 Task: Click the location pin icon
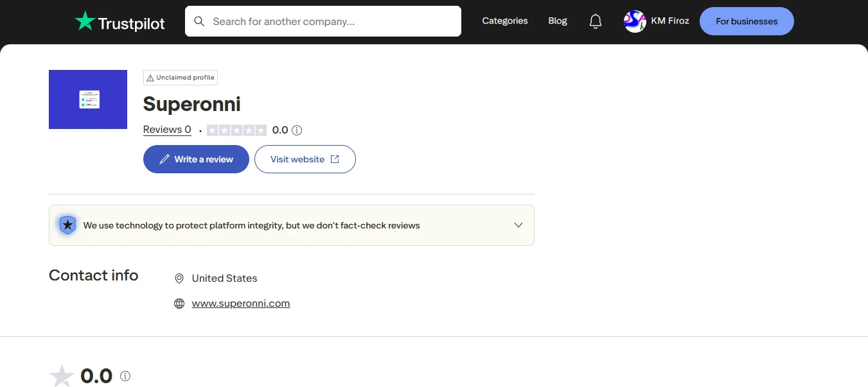(x=179, y=279)
